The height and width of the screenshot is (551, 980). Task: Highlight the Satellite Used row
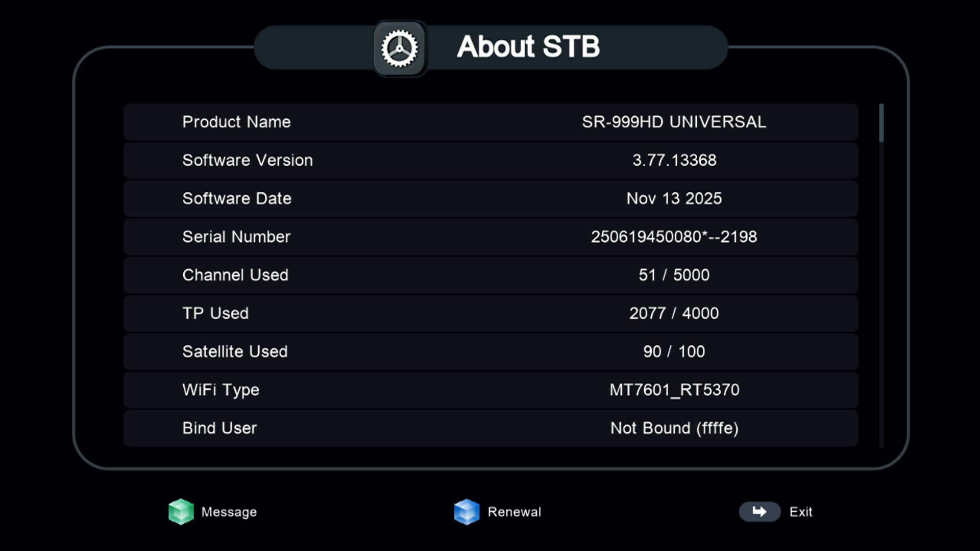coord(490,352)
